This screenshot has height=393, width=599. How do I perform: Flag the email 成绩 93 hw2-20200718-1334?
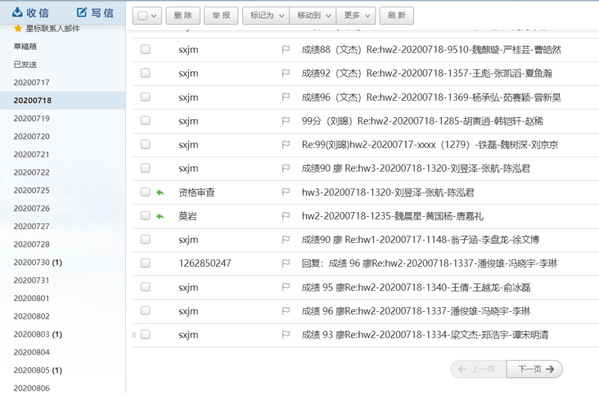pos(286,335)
